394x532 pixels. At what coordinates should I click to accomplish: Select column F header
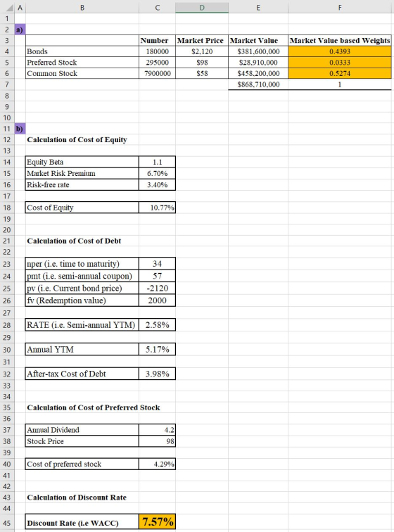coord(340,7)
